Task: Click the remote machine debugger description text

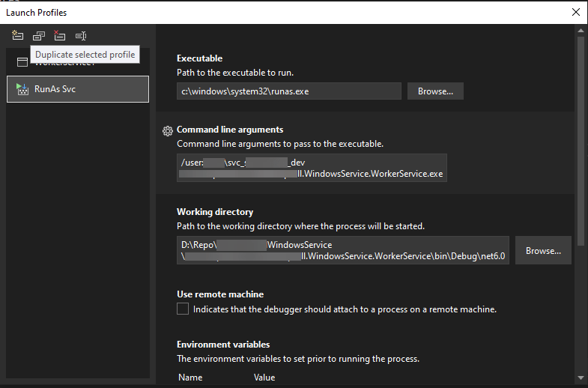Action: (345, 309)
